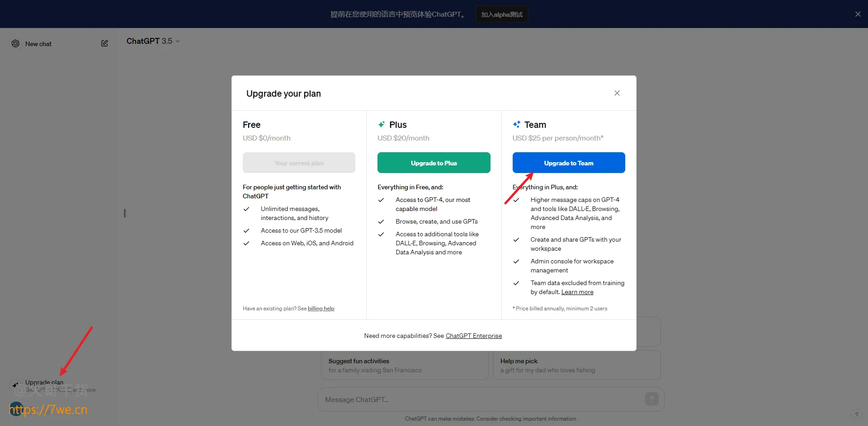Screen dimensions: 868x426
Task: Click the join alpha test button
Action: [x=502, y=14]
